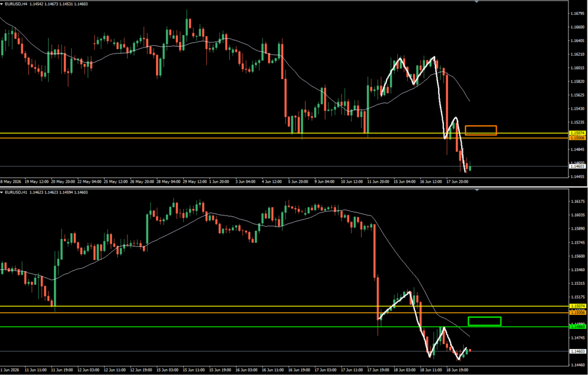The image size is (588, 375).
Task: Select the yellow horizontal line on H4 chart
Action: pyautogui.click(x=284, y=133)
